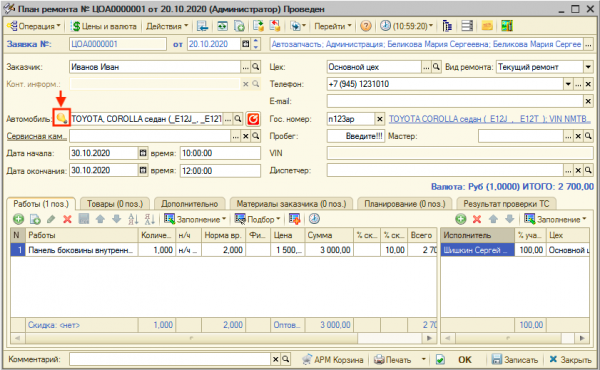The image size is (600, 370).
Task: Open the calendar picker for Дата окончания
Action: coord(142,170)
